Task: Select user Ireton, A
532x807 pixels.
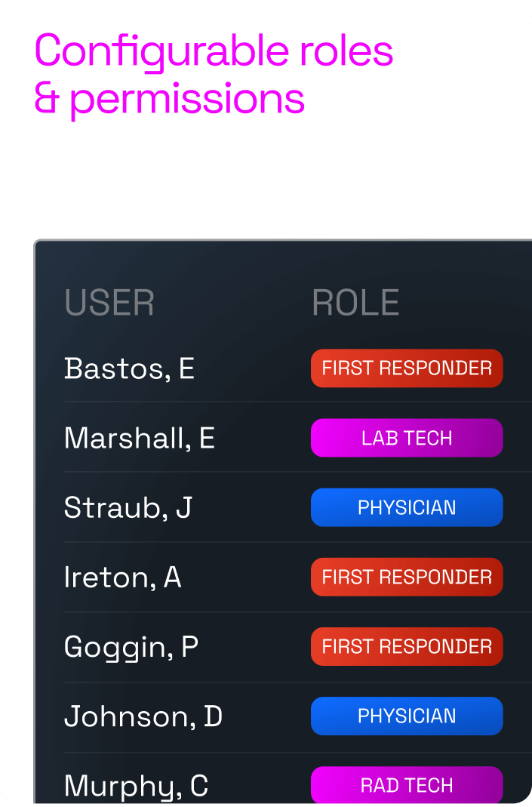Action: 122,577
